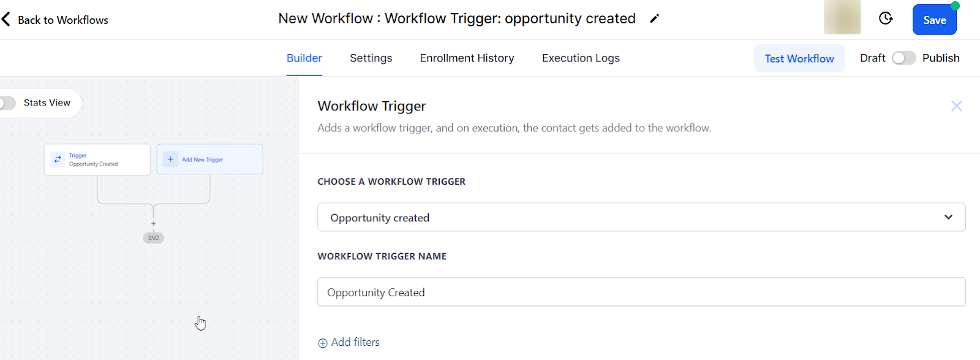The image size is (980, 360).
Task: Edit workflow name with pencil icon
Action: point(654,19)
